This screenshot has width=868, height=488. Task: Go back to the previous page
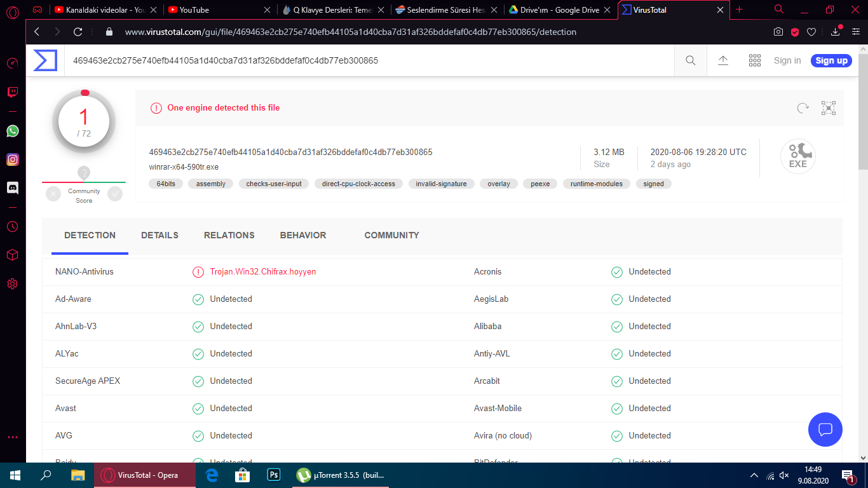tap(37, 32)
